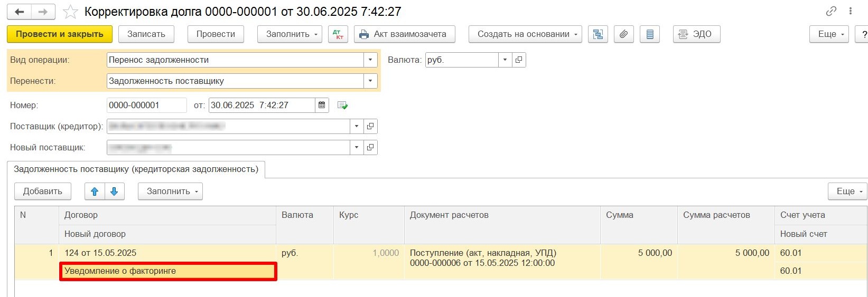Move row down with blue down arrow
The height and width of the screenshot is (297, 868).
click(114, 191)
